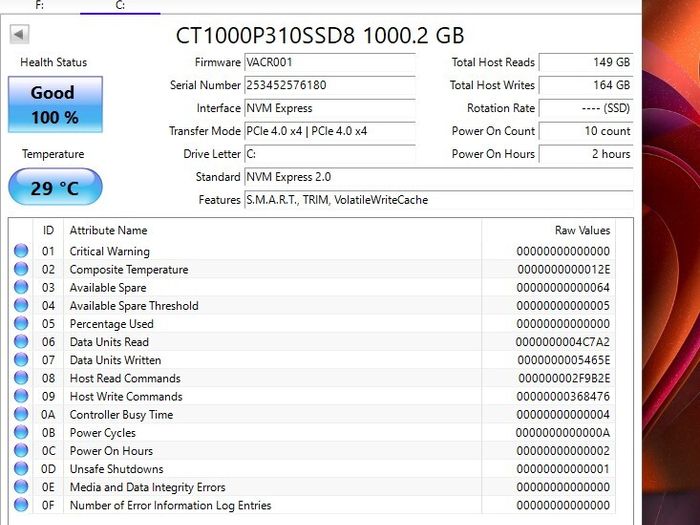
Task: Click the Percentage Used status icon
Action: click(x=21, y=323)
